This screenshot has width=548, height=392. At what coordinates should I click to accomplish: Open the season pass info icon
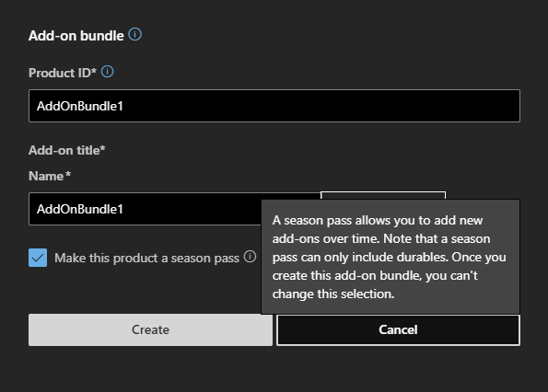pyautogui.click(x=250, y=257)
